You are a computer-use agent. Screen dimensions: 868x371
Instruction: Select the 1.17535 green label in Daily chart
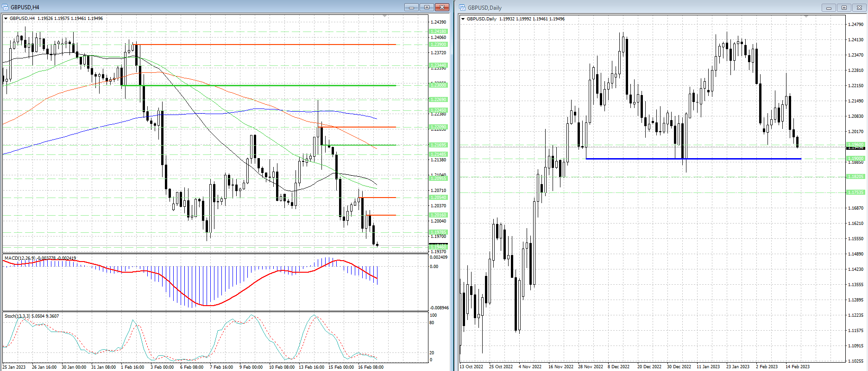tap(855, 192)
